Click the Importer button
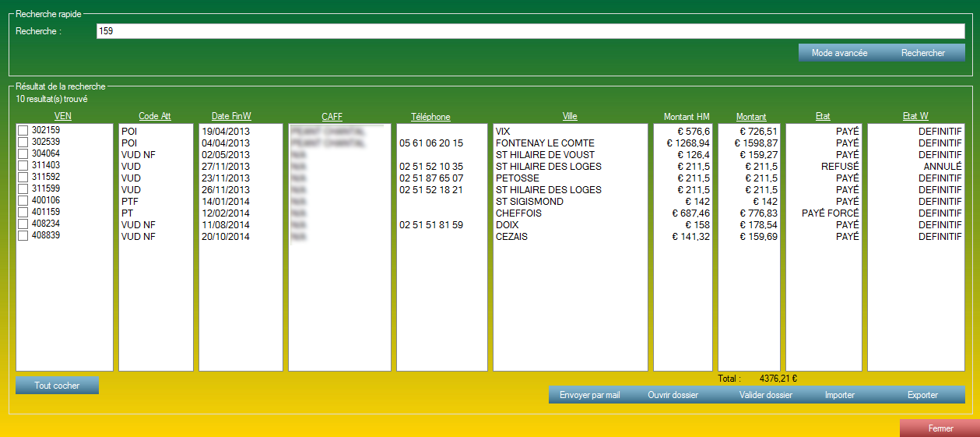This screenshot has width=980, height=437. [839, 395]
